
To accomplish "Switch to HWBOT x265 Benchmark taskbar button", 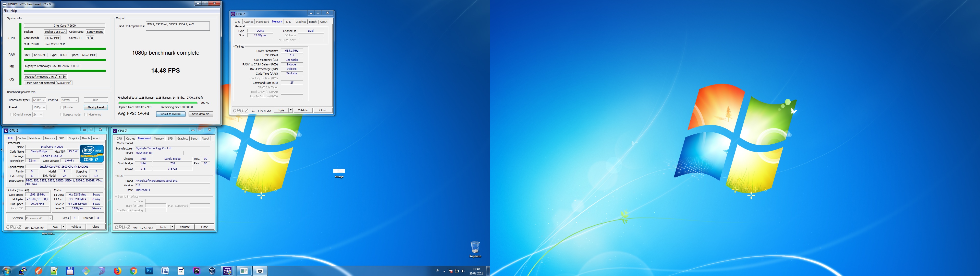I will click(x=244, y=271).
